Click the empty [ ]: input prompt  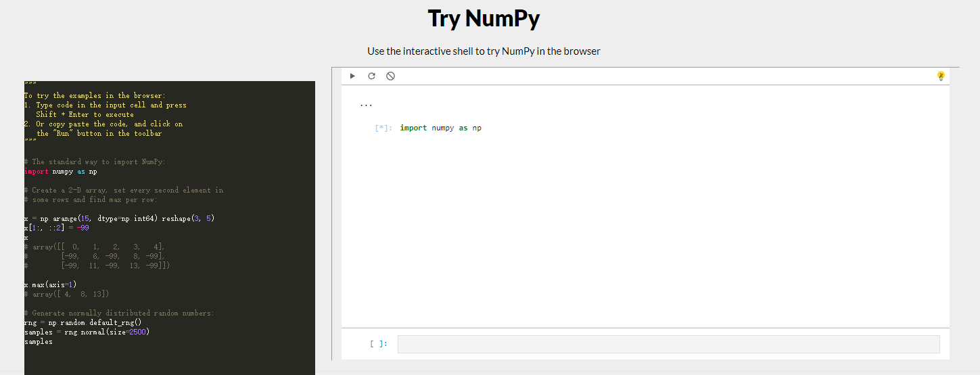(379, 344)
